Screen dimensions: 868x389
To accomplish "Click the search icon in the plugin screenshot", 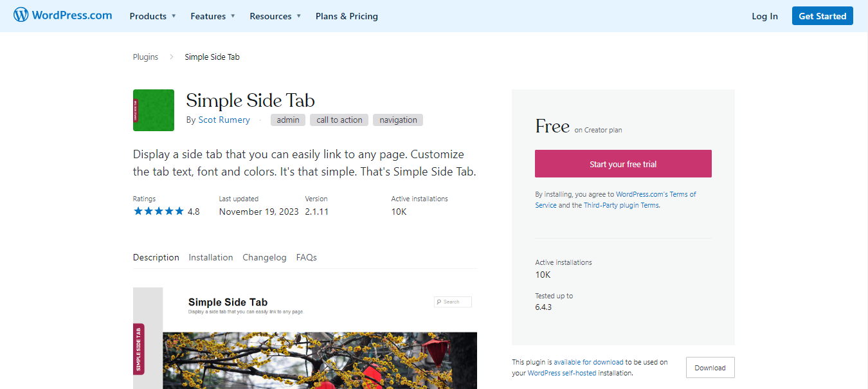I will (x=438, y=302).
